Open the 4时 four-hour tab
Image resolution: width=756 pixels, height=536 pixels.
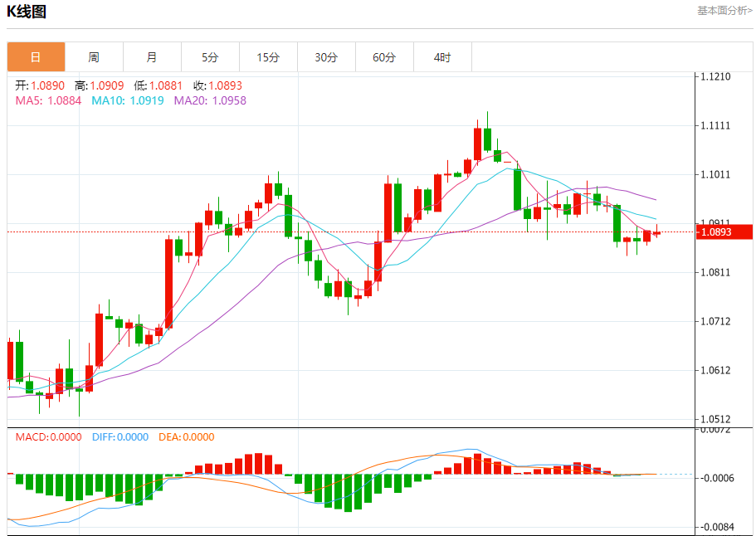(442, 57)
